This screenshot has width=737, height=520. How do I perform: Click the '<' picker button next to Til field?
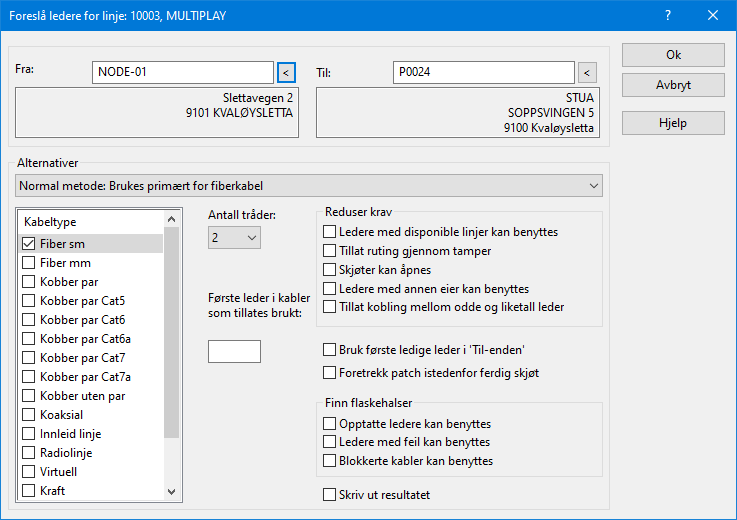click(x=587, y=72)
